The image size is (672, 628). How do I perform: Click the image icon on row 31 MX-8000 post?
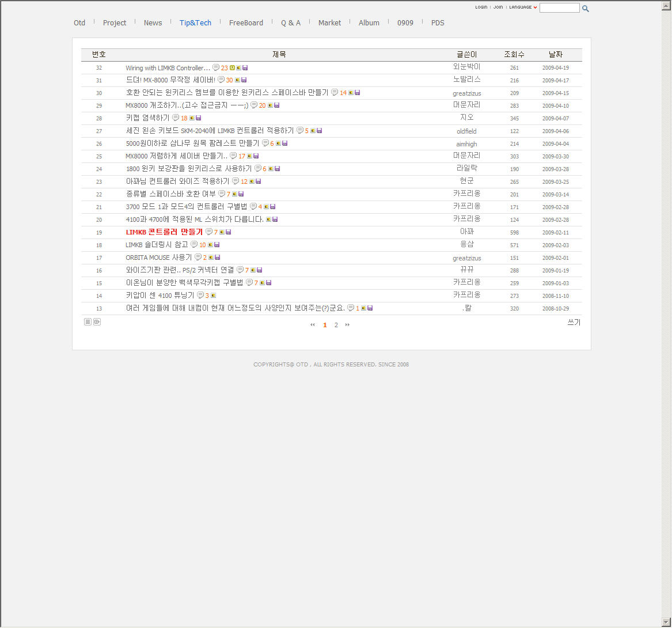(237, 80)
